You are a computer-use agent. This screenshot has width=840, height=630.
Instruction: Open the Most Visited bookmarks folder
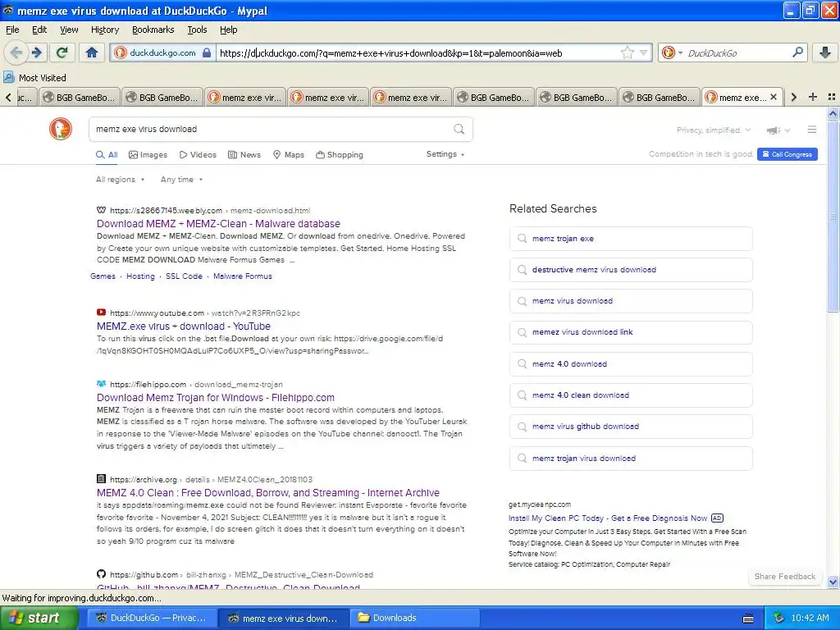coord(35,78)
